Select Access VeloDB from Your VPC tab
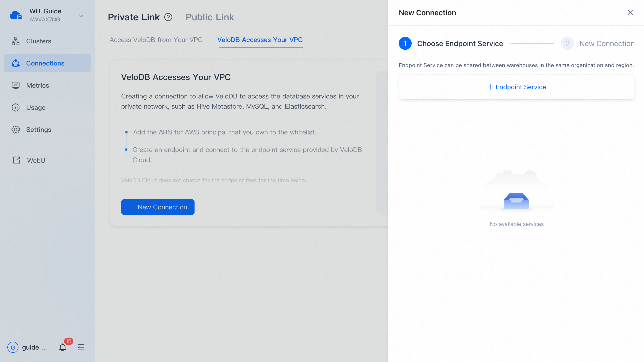The height and width of the screenshot is (362, 644). [x=156, y=40]
